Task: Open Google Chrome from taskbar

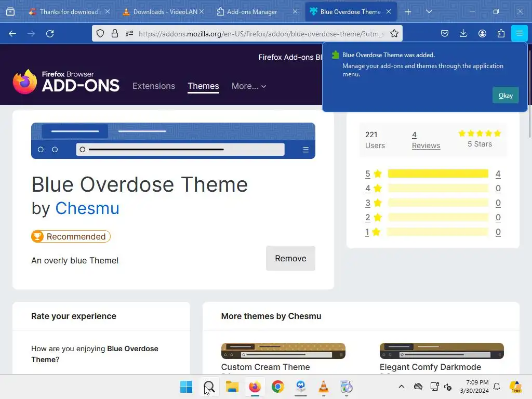Action: [x=278, y=387]
